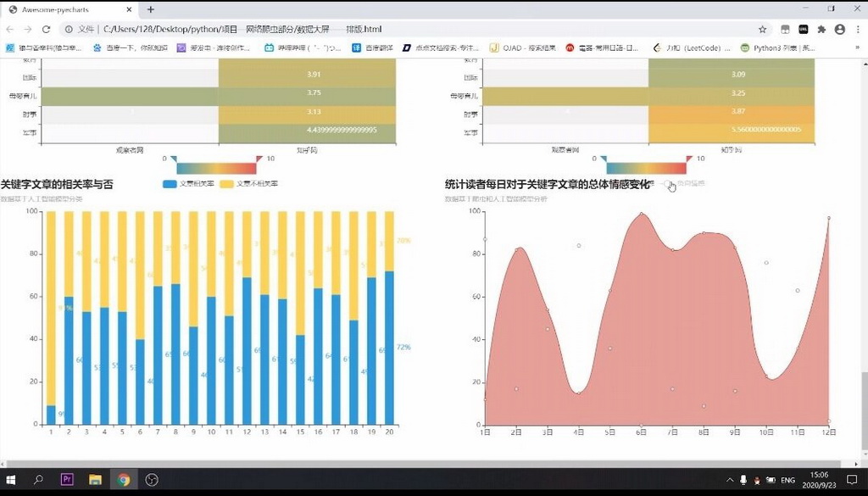This screenshot has width=868, height=496.
Task: Bookmark this page with the star icon
Action: 763,29
